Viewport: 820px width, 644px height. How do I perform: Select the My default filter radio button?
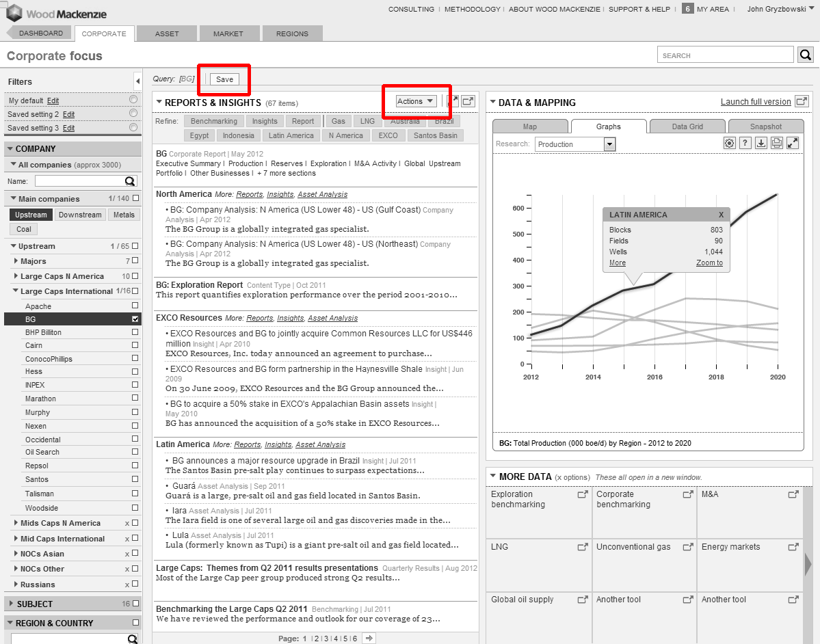133,99
